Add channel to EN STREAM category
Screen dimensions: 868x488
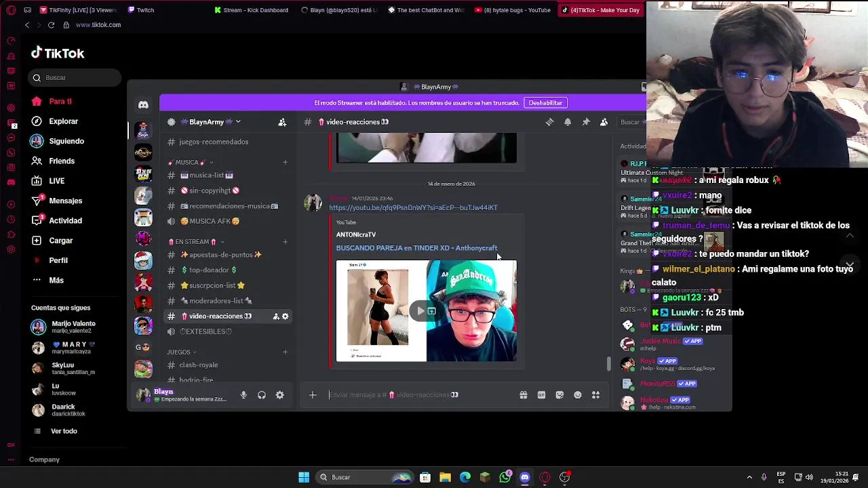285,242
